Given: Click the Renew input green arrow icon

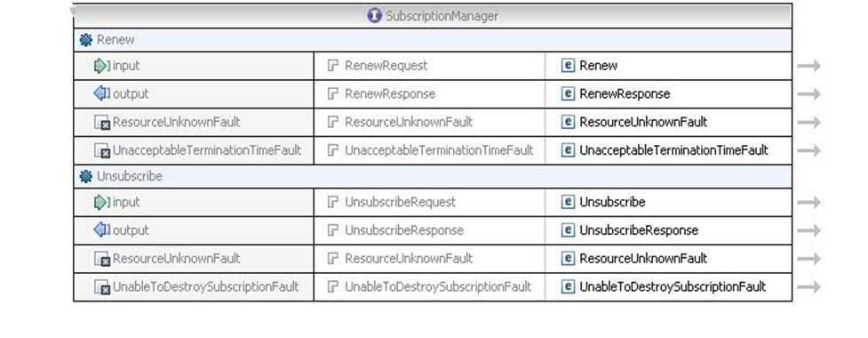Looking at the screenshot, I should 102,66.
